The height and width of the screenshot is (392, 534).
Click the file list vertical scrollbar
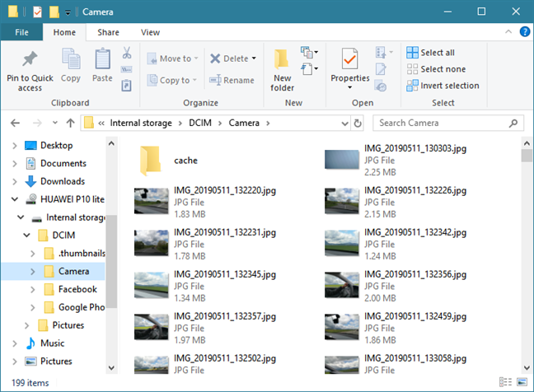[x=526, y=247]
